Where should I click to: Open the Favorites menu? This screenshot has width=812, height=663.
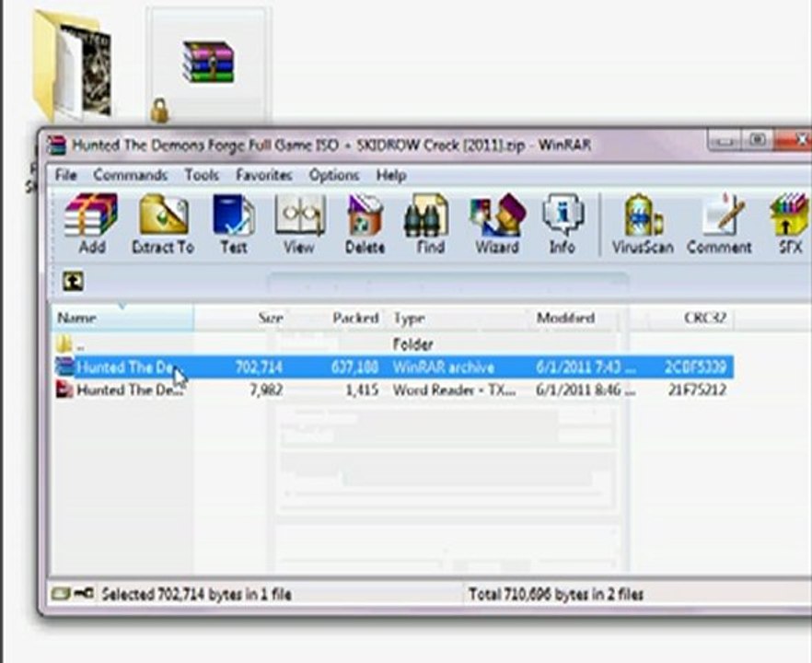(x=264, y=175)
